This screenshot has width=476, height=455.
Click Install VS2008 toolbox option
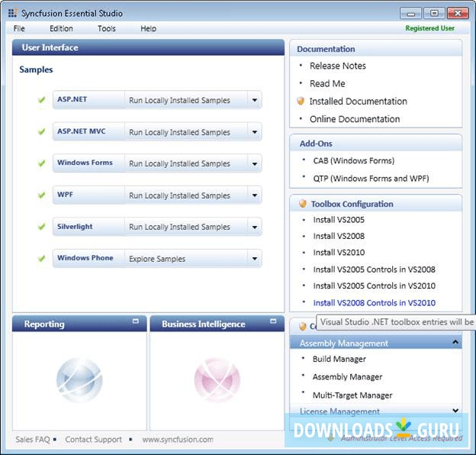[x=339, y=236]
